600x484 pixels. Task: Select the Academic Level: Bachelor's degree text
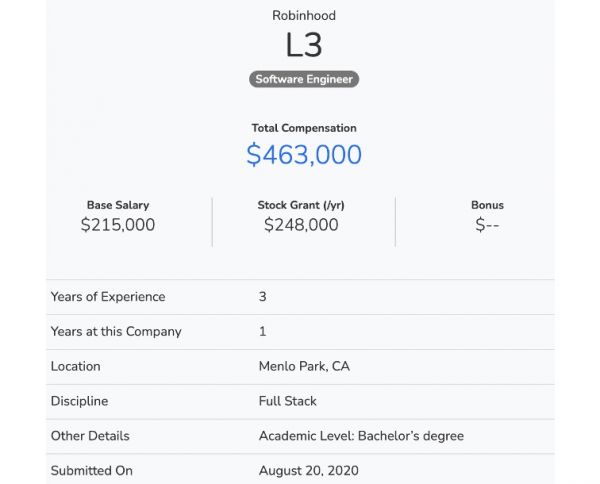361,436
